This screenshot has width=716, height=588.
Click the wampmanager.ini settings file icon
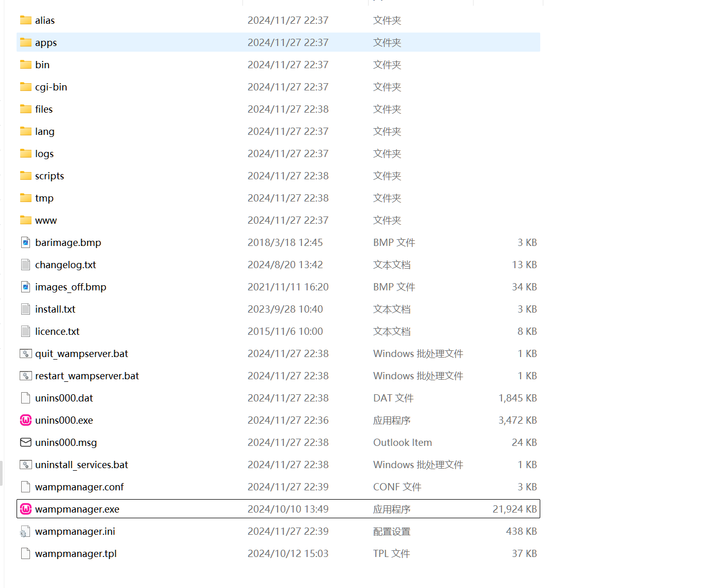[26, 531]
